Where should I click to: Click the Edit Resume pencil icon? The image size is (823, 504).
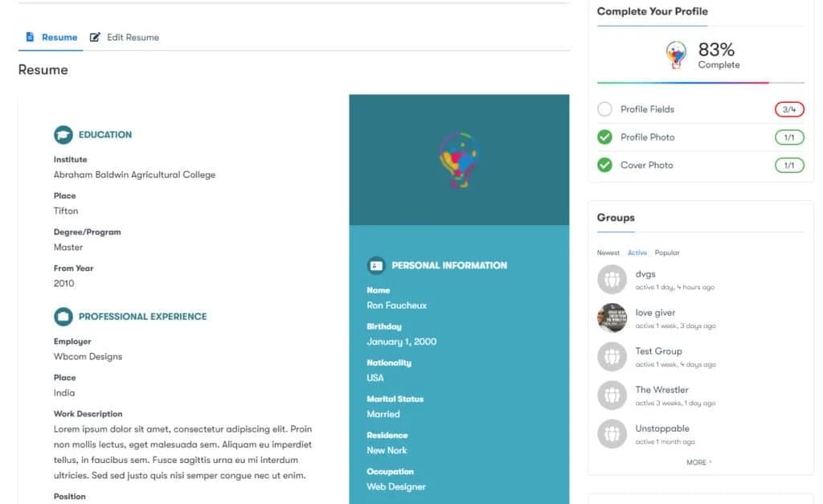pos(95,38)
